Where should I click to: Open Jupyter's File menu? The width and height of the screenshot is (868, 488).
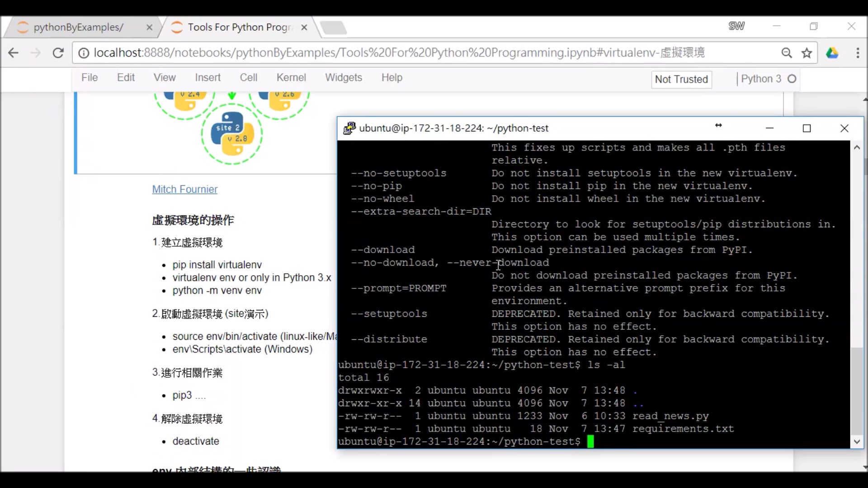pos(89,77)
